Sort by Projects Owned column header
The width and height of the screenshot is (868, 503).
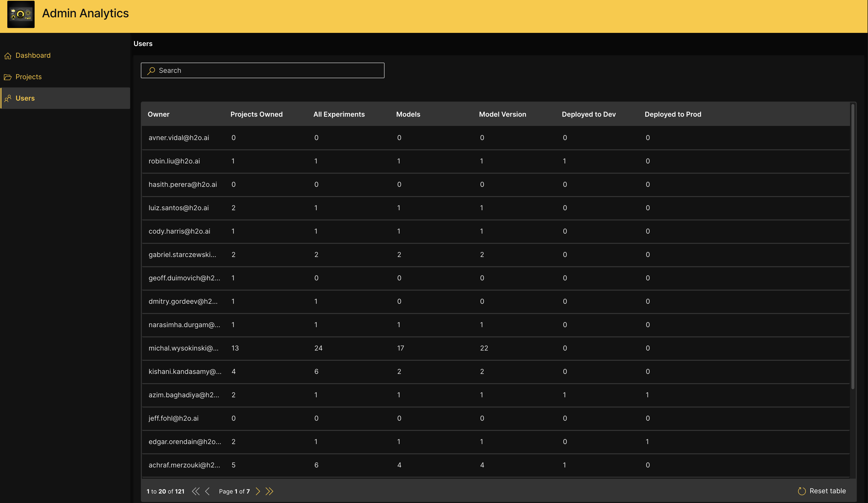pyautogui.click(x=256, y=114)
